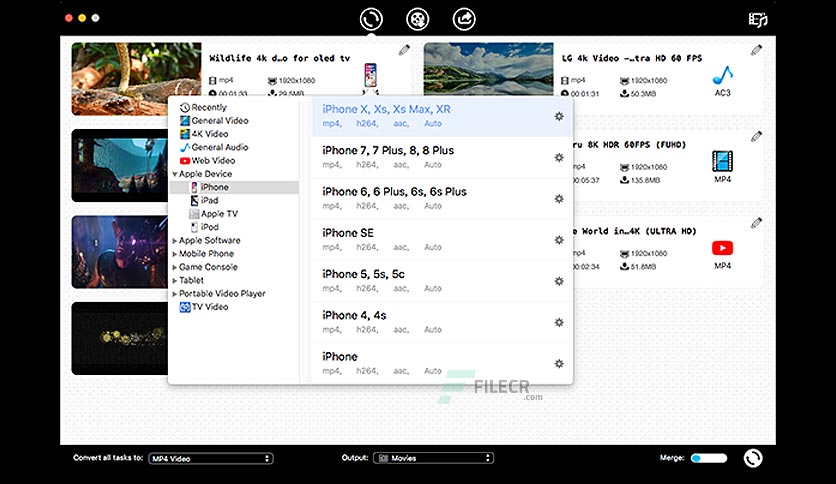Image resolution: width=836 pixels, height=484 pixels.
Task: Choose the iPhone 7, 7 Plus, 8, 8 Plus preset
Action: [x=442, y=157]
